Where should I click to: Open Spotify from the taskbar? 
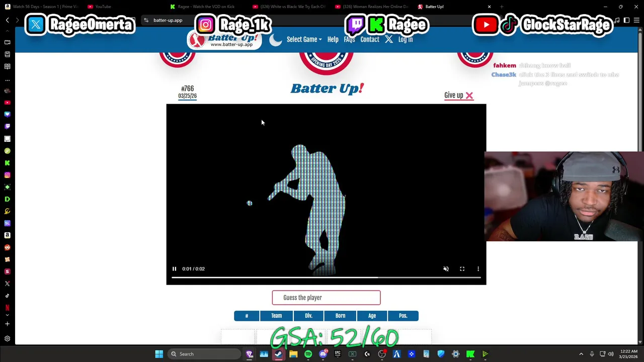click(x=308, y=354)
